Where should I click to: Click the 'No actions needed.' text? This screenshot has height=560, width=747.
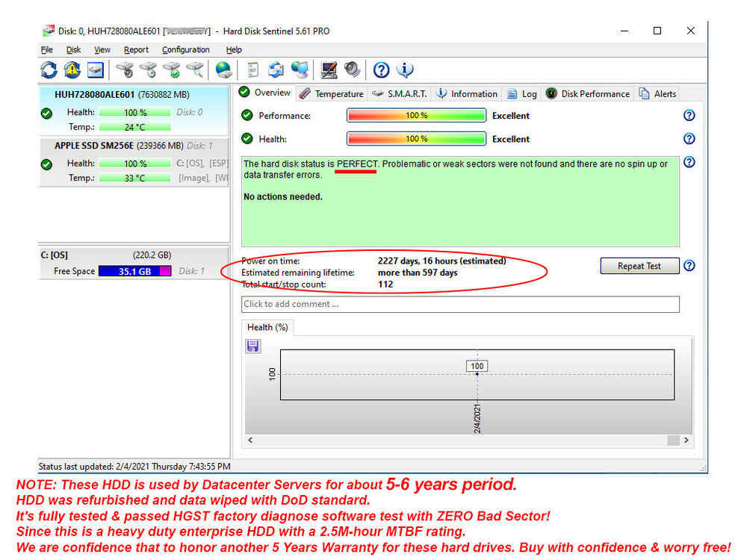click(x=283, y=196)
